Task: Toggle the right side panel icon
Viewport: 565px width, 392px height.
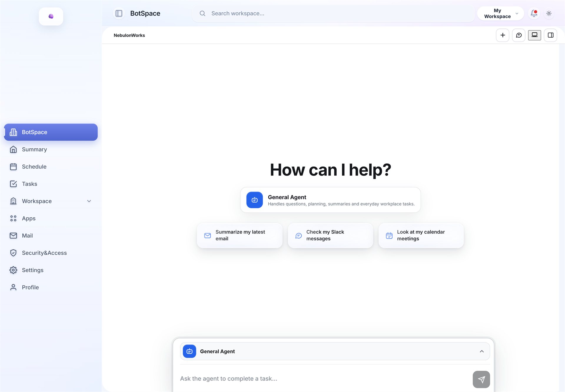Action: (x=551, y=35)
